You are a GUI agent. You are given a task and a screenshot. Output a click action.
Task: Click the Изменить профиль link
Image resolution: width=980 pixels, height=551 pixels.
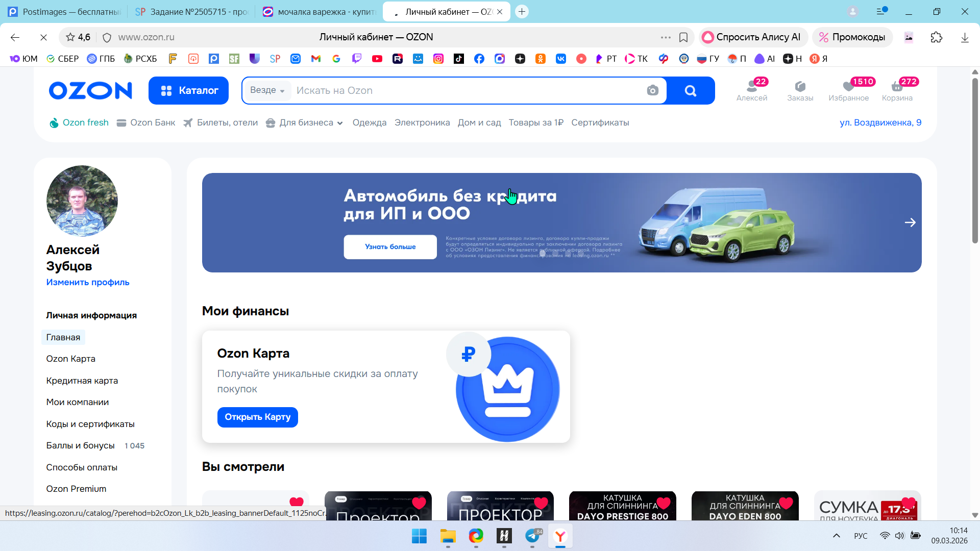click(x=88, y=282)
